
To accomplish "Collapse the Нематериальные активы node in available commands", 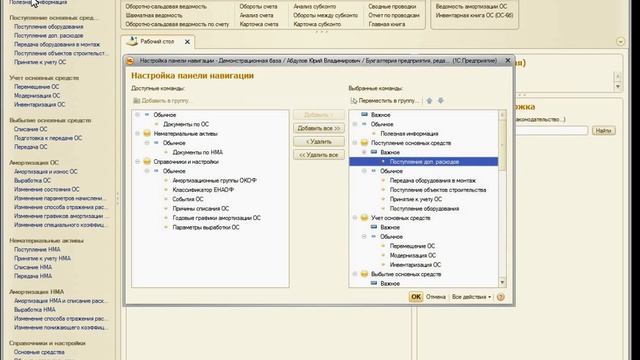I will 137,133.
